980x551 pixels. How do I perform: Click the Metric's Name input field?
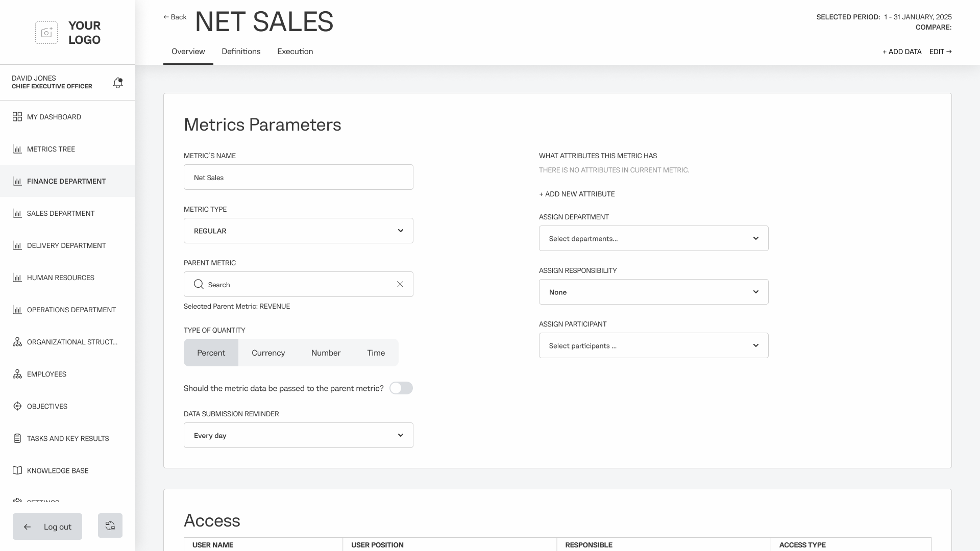299,177
